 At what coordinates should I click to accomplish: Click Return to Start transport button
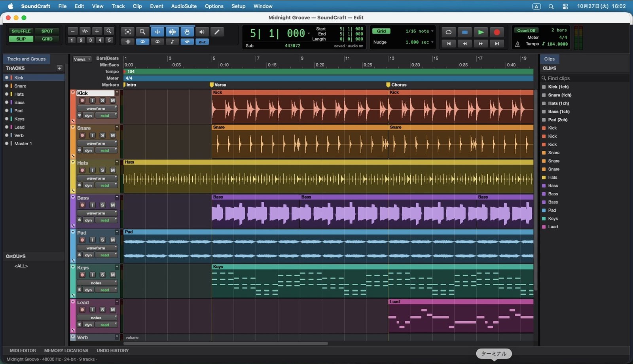[449, 44]
